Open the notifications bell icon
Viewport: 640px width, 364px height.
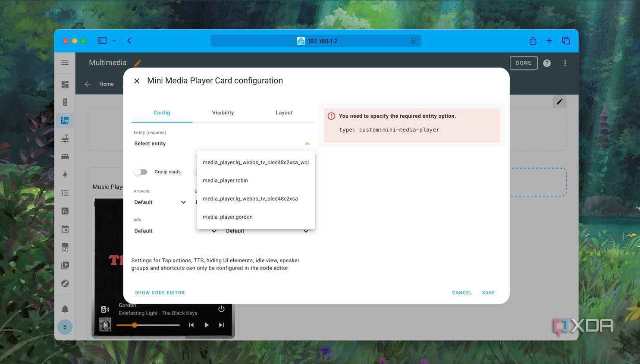coord(65,309)
